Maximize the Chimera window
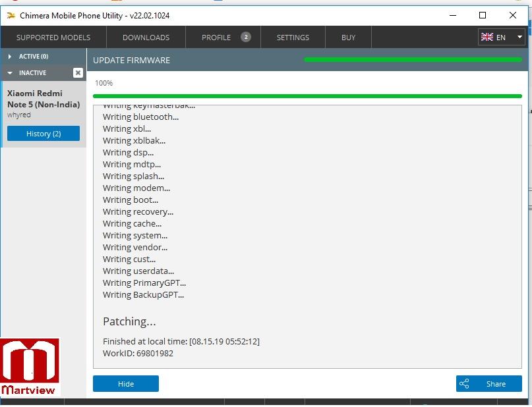The image size is (532, 407). tap(483, 15)
